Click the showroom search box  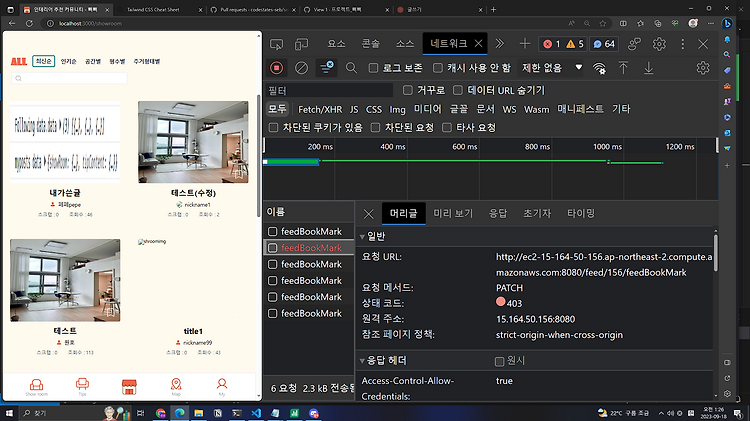pyautogui.click(x=69, y=78)
